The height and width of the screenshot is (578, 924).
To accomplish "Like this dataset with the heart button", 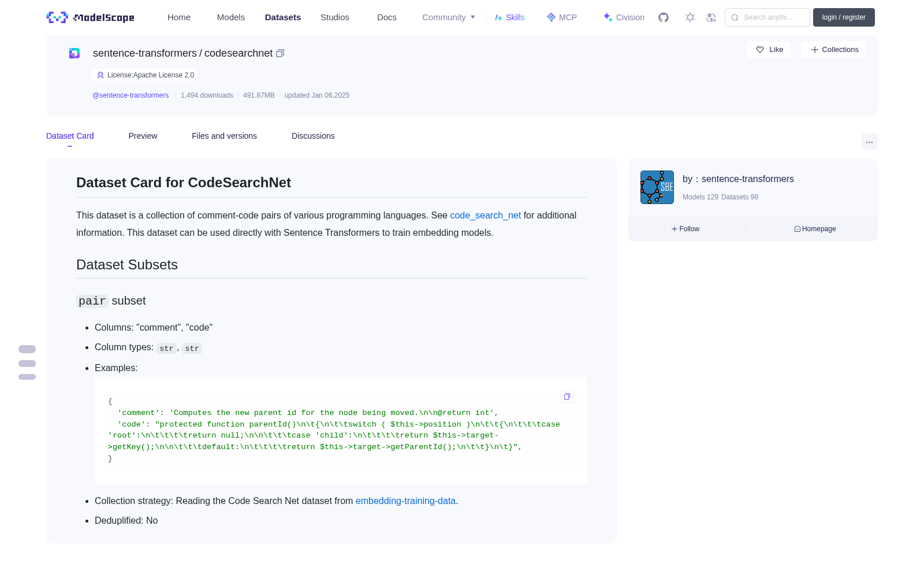I will [x=769, y=50].
